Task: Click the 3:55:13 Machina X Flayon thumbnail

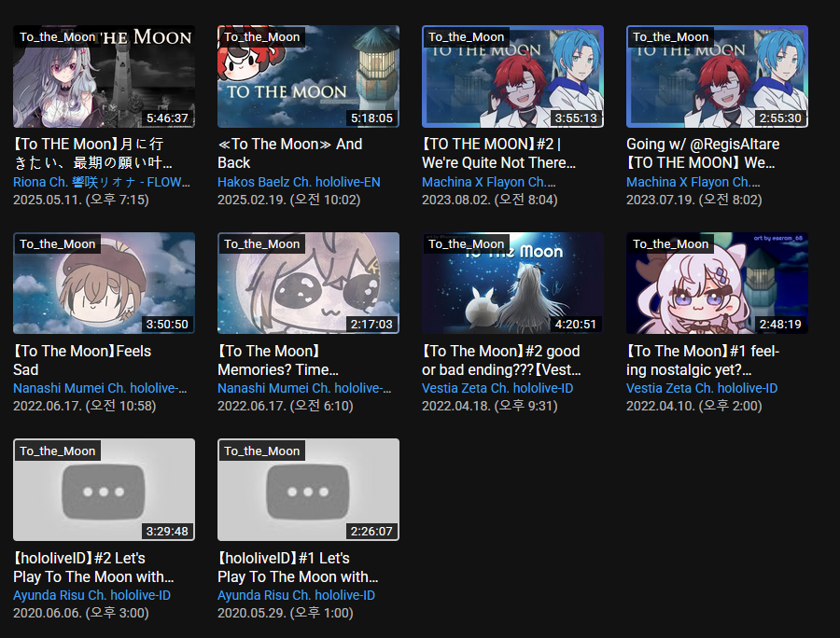Action: click(512, 76)
